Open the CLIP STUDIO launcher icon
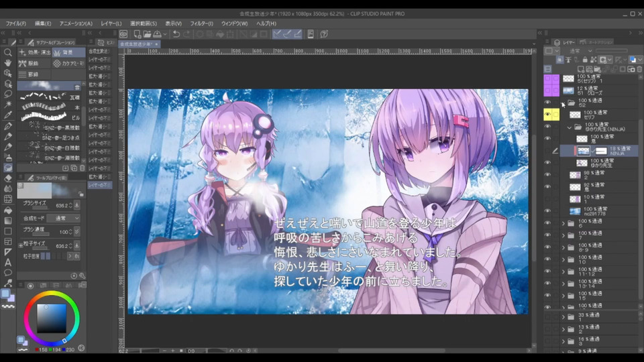The image size is (644, 362). (123, 34)
